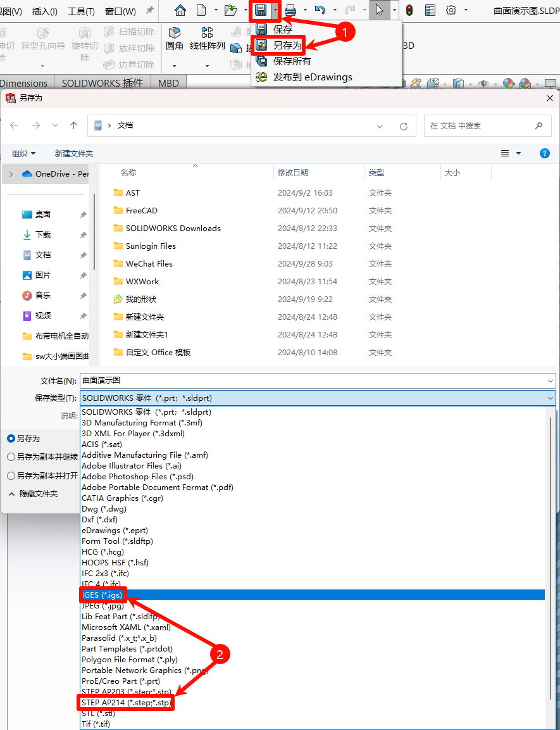Open the 图片 quick access location
Image resolution: width=560 pixels, height=730 pixels.
pyautogui.click(x=37, y=275)
